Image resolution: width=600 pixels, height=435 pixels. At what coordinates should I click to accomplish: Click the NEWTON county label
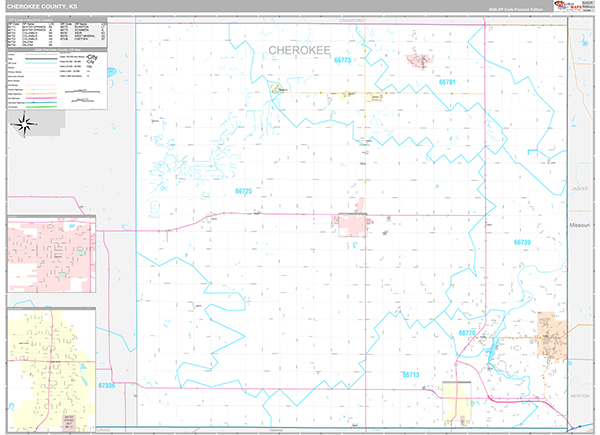[580, 396]
